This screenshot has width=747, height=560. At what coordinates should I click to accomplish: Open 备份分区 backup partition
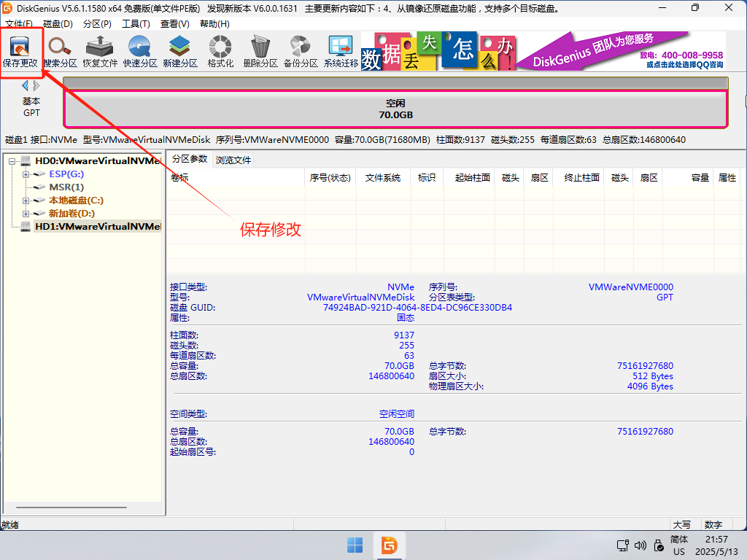[x=300, y=52]
